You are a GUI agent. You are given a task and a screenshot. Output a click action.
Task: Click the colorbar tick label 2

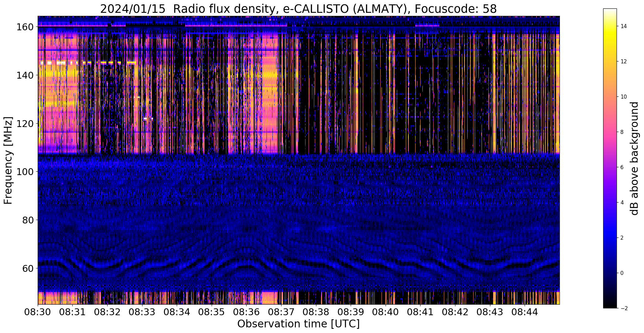tap(622, 238)
